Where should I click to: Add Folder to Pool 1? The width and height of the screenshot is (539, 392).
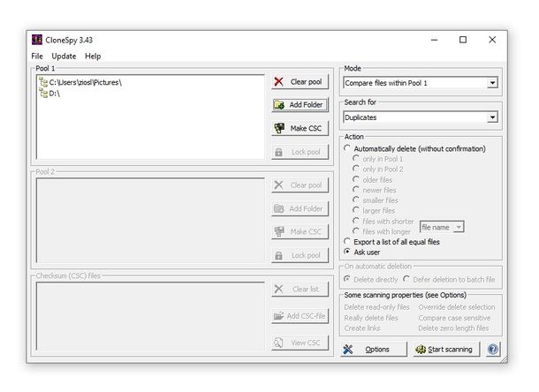click(x=300, y=105)
